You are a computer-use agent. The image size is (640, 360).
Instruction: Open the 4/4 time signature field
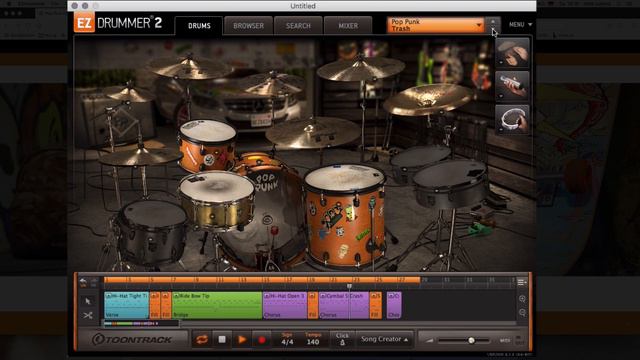287,339
